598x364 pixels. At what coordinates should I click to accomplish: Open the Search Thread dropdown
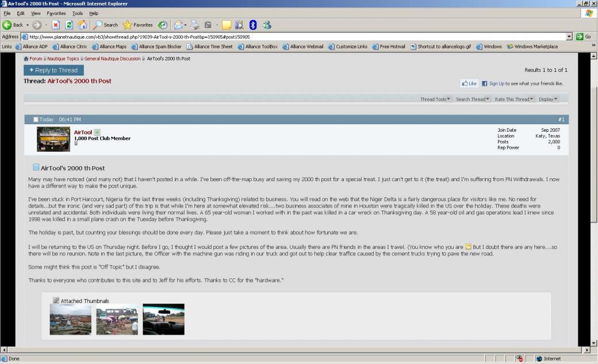[473, 99]
